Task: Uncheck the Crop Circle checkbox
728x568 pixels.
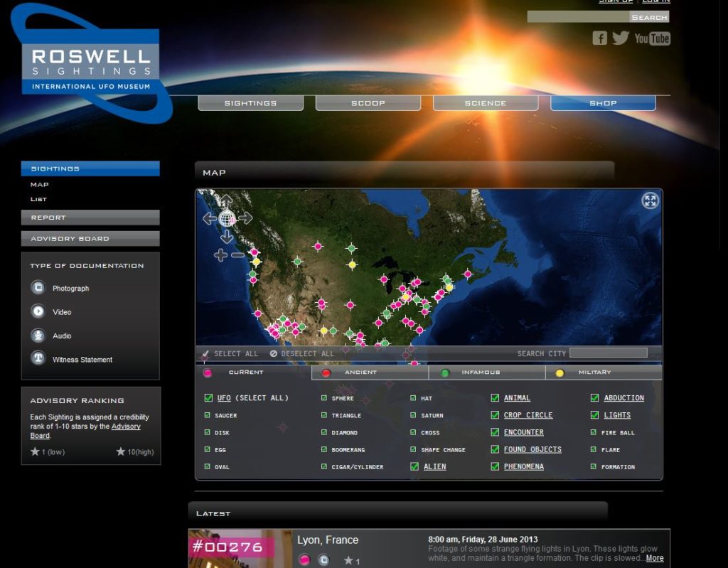Action: coord(495,415)
